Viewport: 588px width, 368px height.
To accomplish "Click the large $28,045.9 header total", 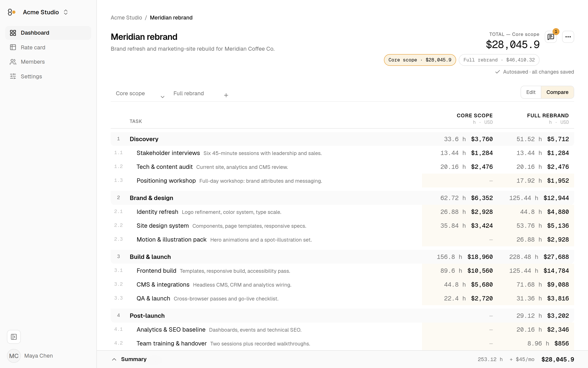I will [513, 45].
